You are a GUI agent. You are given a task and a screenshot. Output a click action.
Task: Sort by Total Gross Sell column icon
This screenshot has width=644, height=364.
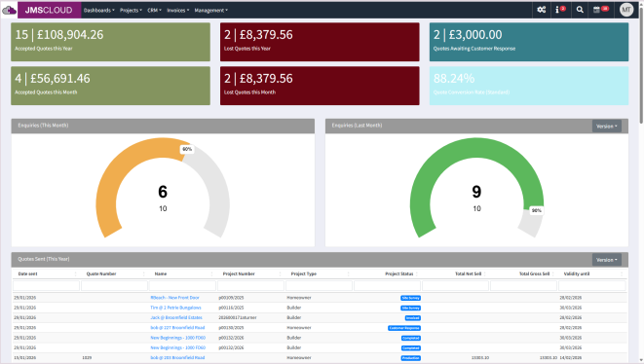(553, 273)
